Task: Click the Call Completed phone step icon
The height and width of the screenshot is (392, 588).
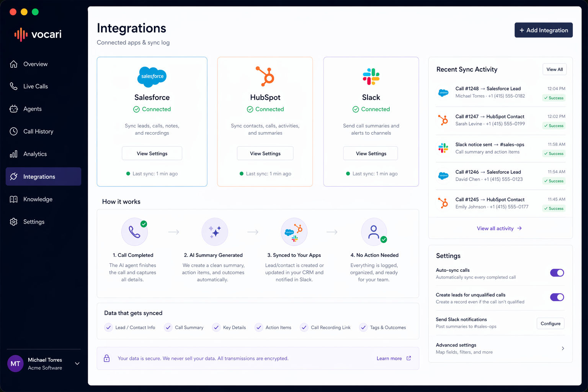Action: point(134,232)
